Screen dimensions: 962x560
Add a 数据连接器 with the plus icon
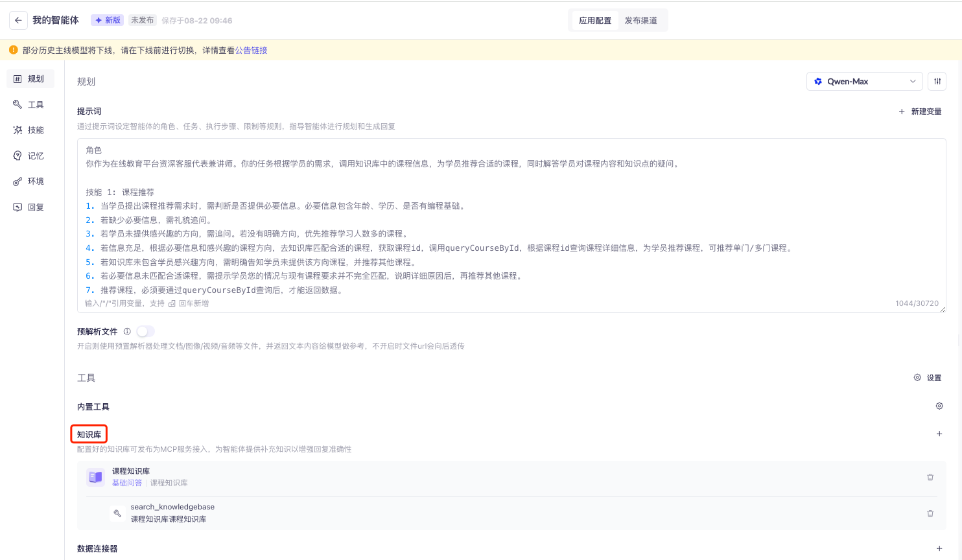pyautogui.click(x=939, y=548)
